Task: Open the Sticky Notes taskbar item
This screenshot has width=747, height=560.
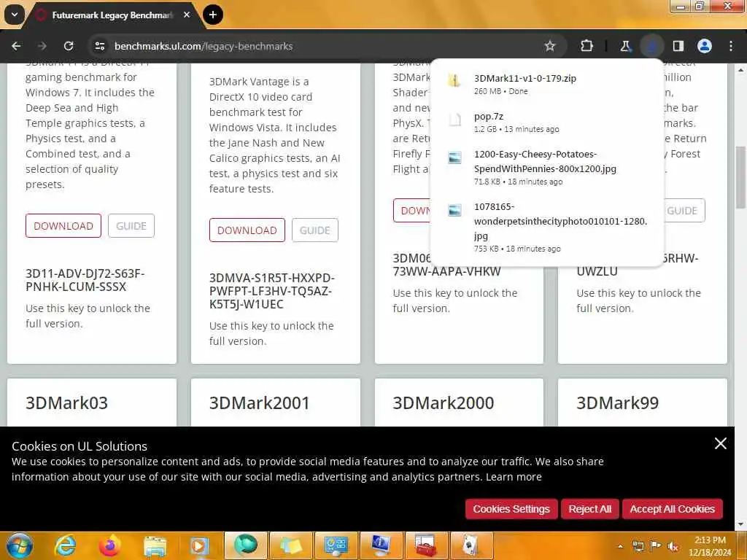Action: coord(291,545)
